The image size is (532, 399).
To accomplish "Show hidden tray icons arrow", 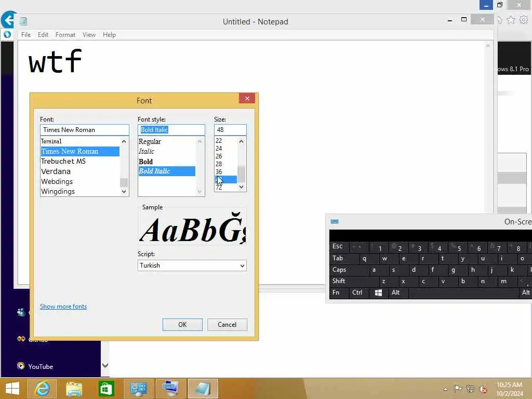I will tap(445, 389).
